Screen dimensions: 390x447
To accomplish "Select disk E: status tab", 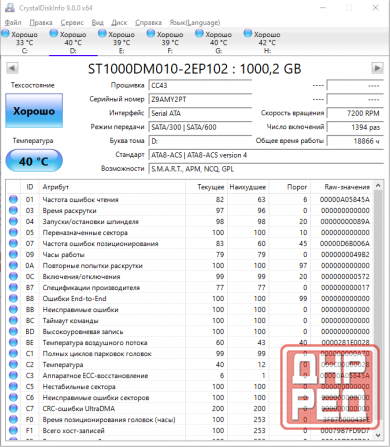I will [x=121, y=42].
